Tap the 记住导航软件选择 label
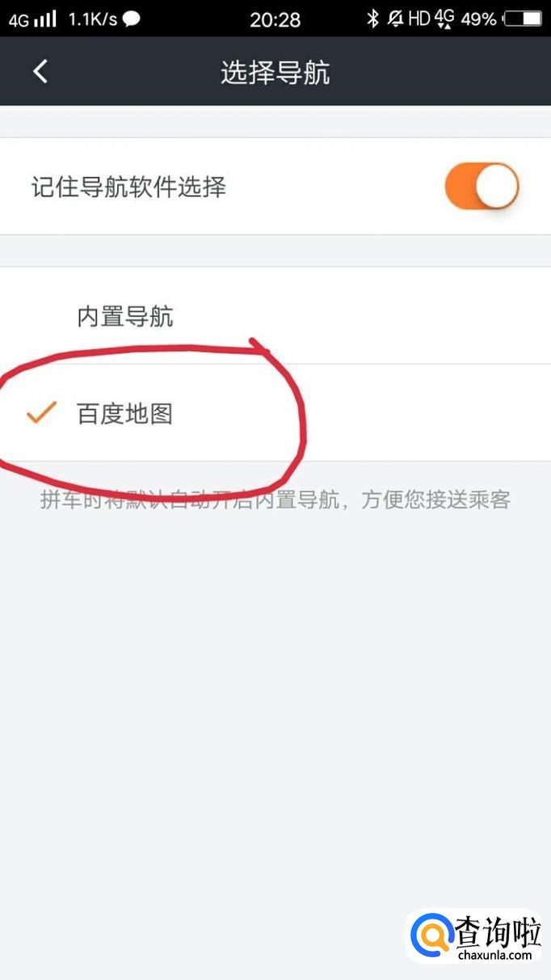Screen dimensions: 551x980 pos(128,187)
